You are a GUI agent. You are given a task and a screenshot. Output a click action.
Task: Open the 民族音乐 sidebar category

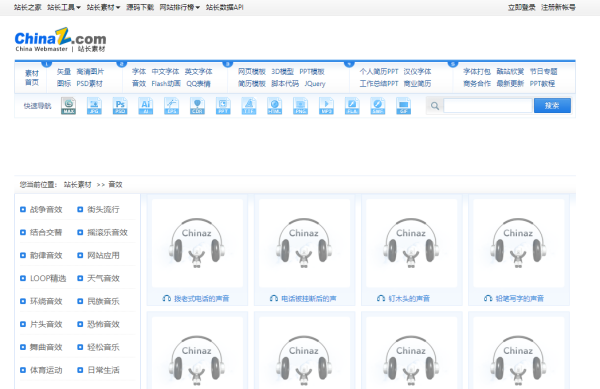103,301
